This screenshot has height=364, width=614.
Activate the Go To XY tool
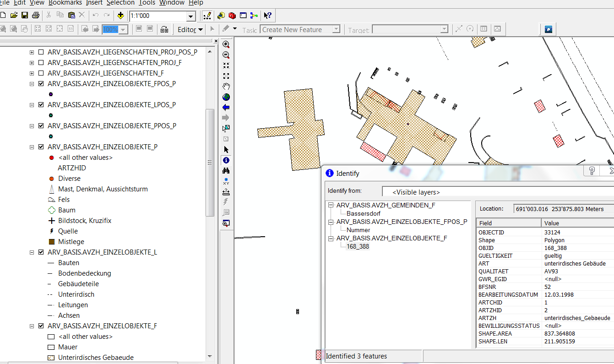pyautogui.click(x=226, y=181)
